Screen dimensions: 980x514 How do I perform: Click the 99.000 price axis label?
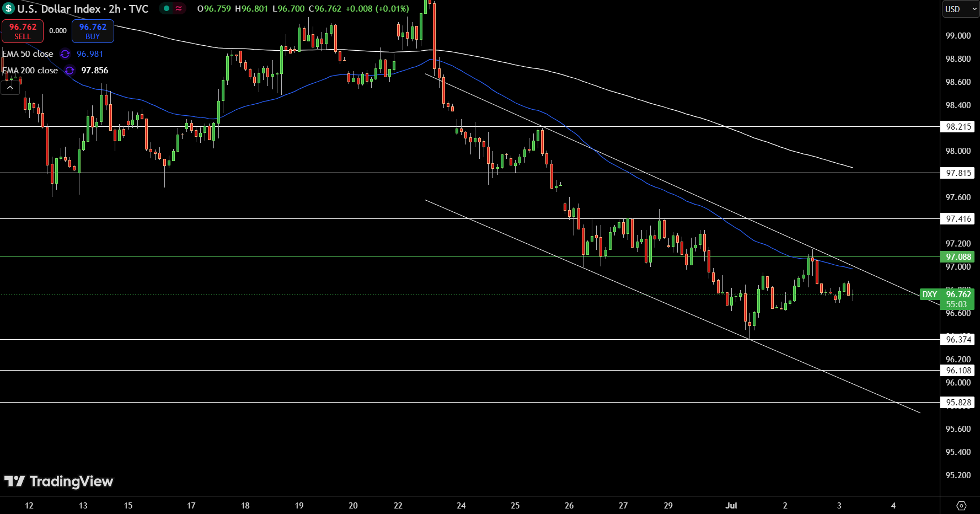pyautogui.click(x=958, y=36)
